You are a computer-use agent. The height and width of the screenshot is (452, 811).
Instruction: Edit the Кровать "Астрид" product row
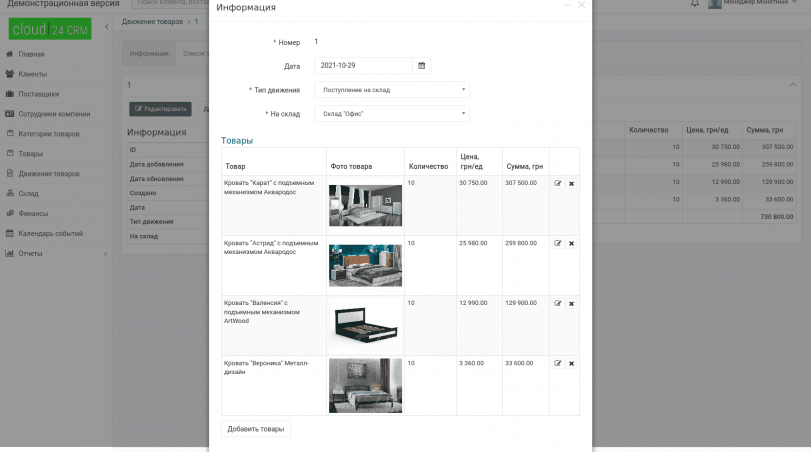point(558,243)
